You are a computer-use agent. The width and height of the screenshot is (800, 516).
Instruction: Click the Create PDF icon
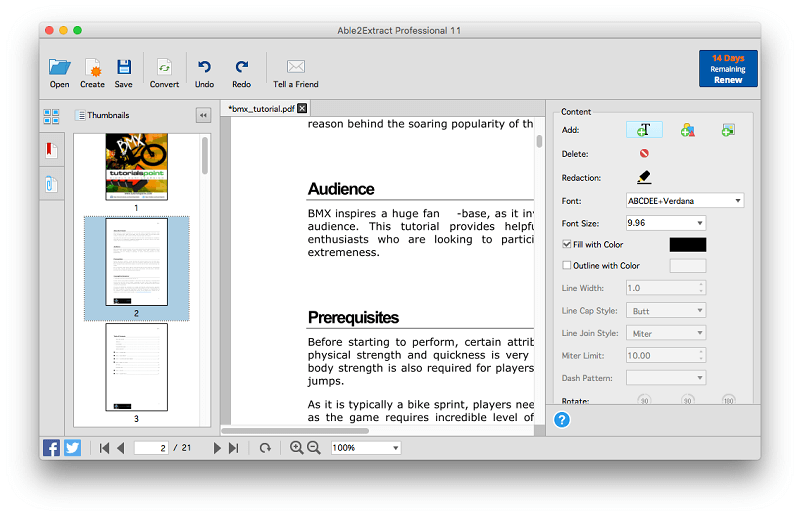92,67
